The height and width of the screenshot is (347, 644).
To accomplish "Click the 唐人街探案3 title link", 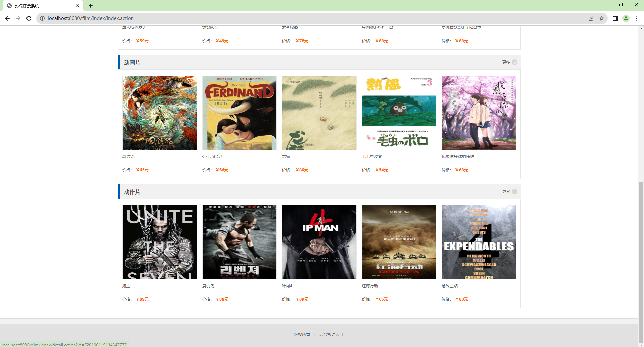I will (133, 27).
